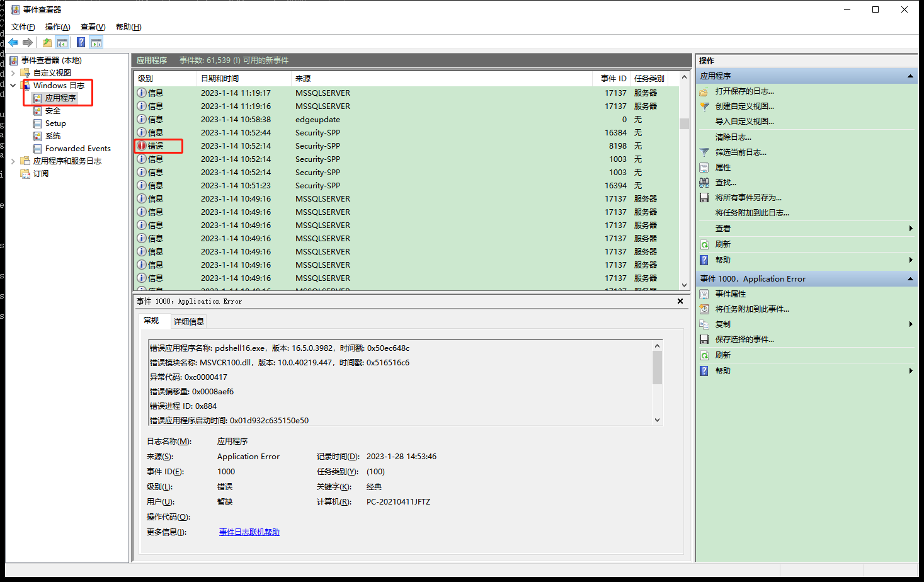This screenshot has height=582, width=924.
Task: Click the 将所有事件另存为 save icon
Action: pos(704,198)
